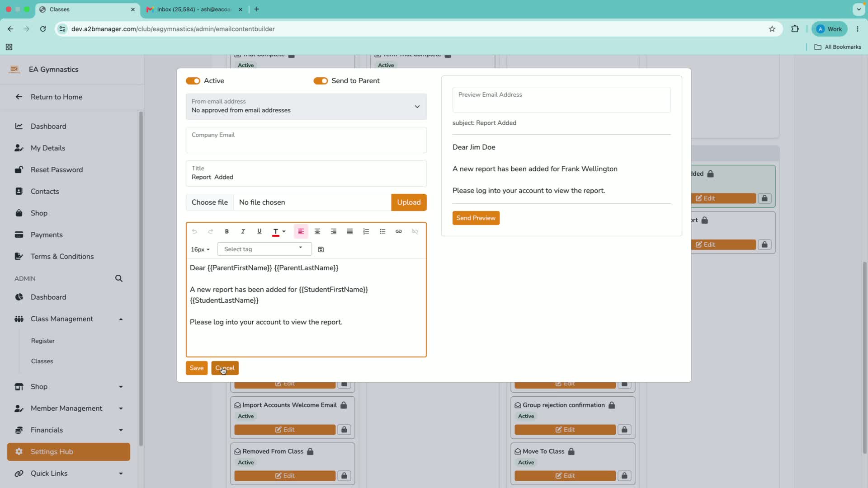Click the underline formatting icon
This screenshot has width=868, height=488.
pyautogui.click(x=259, y=231)
